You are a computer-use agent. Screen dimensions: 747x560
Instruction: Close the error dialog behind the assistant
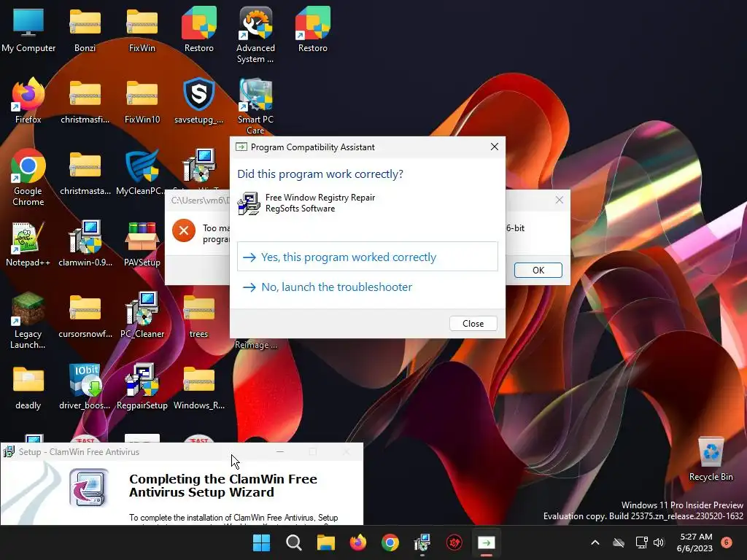560,200
